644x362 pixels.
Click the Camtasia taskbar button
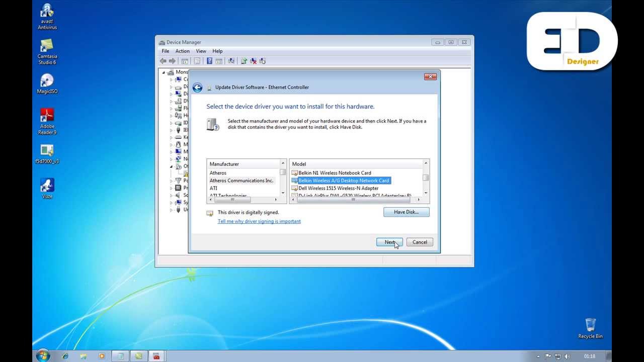138,356
